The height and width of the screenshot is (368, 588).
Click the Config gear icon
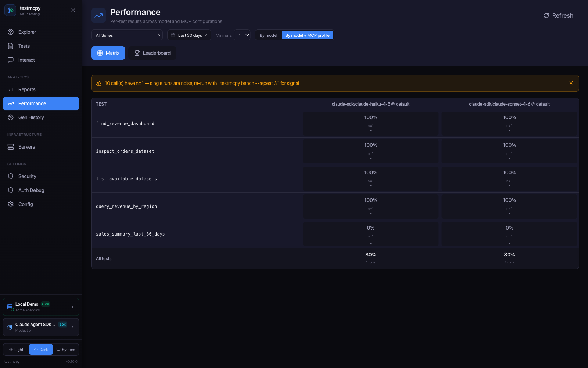[x=11, y=204]
